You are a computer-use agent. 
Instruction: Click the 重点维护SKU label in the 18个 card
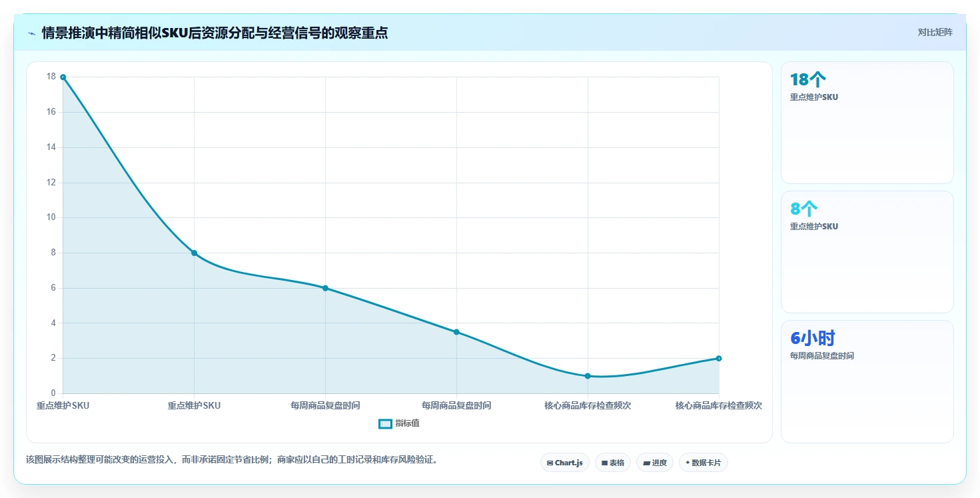(x=814, y=97)
